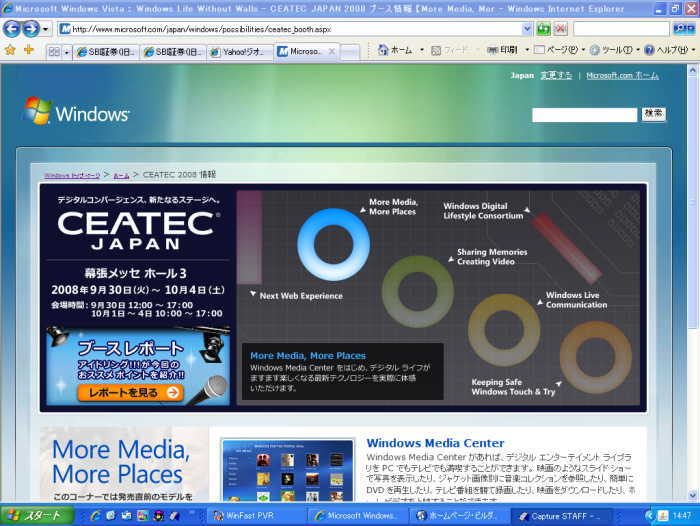Image resolution: width=700 pixels, height=526 pixels.
Task: Expand the address bar URL dropdown
Action: (527, 29)
